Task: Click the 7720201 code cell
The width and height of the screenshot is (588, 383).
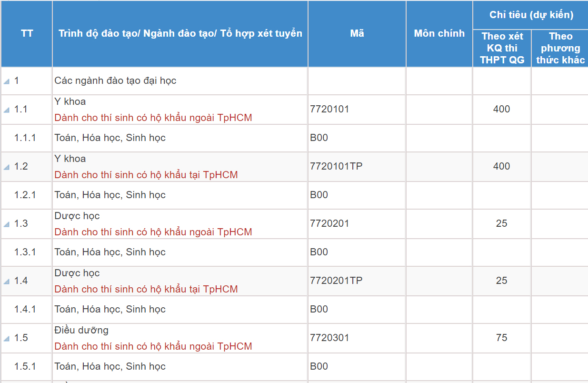Action: 329,223
